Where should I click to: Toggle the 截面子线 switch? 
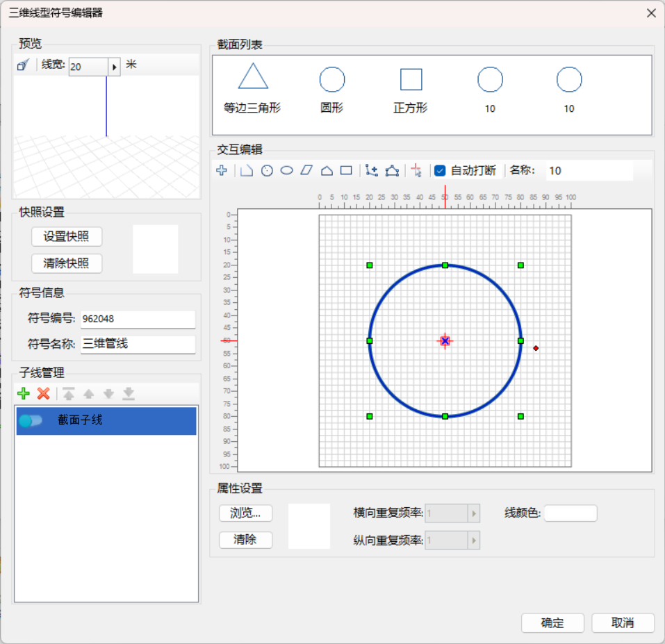tap(31, 420)
